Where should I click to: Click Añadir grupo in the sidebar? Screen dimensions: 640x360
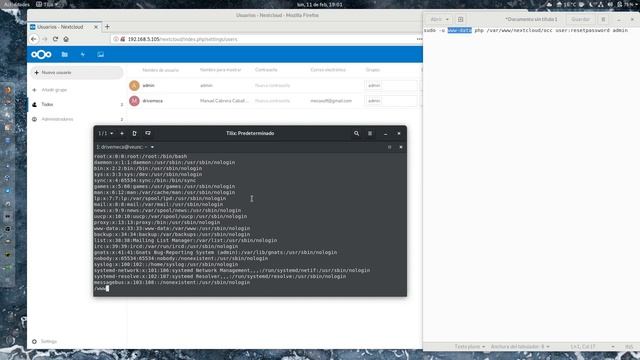[x=54, y=90]
